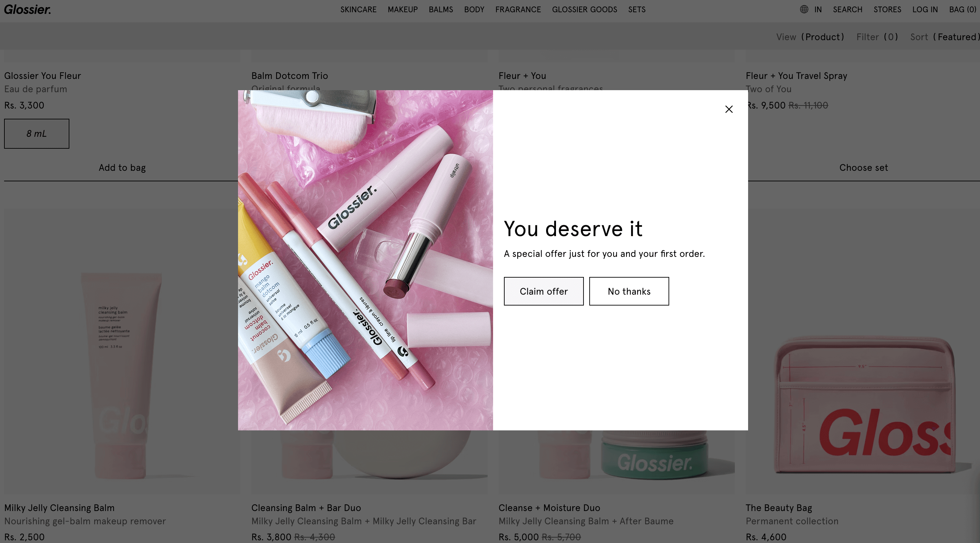Open the SKINCARE menu
Viewport: 980px width, 543px height.
[358, 10]
